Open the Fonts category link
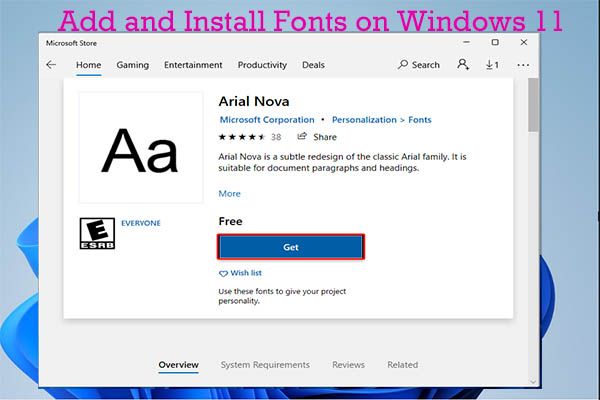Screen dimensions: 600x400 (x=420, y=120)
